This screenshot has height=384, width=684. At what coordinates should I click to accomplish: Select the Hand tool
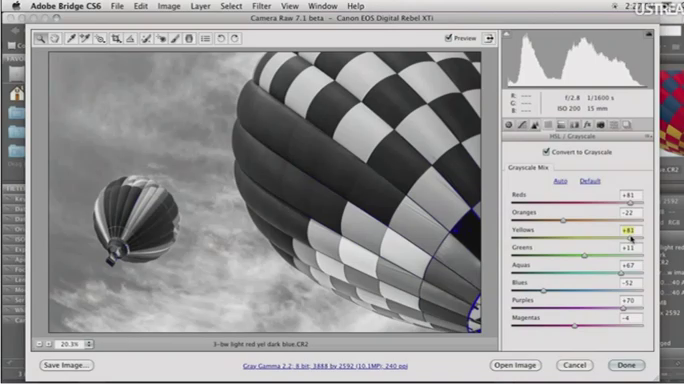tap(55, 38)
